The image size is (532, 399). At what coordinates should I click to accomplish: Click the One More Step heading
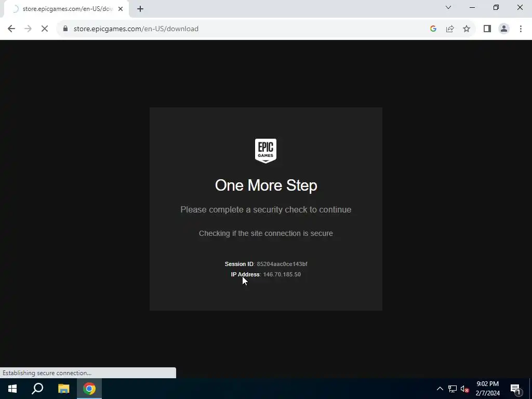point(266,185)
